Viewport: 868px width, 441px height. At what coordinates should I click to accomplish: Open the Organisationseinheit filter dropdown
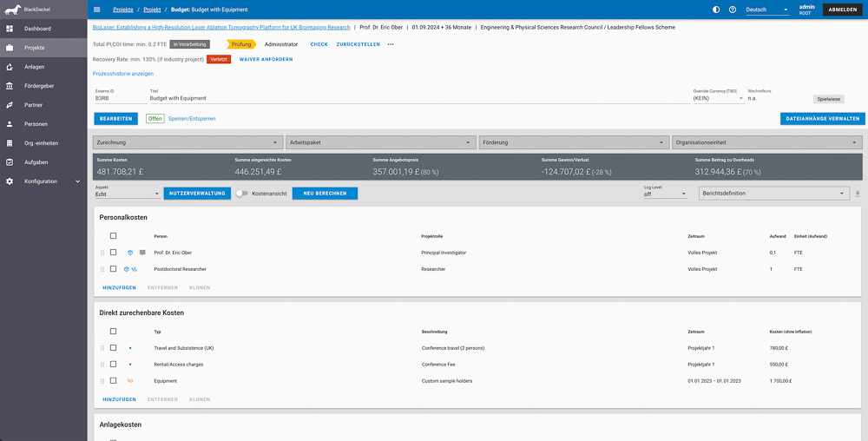tap(766, 142)
